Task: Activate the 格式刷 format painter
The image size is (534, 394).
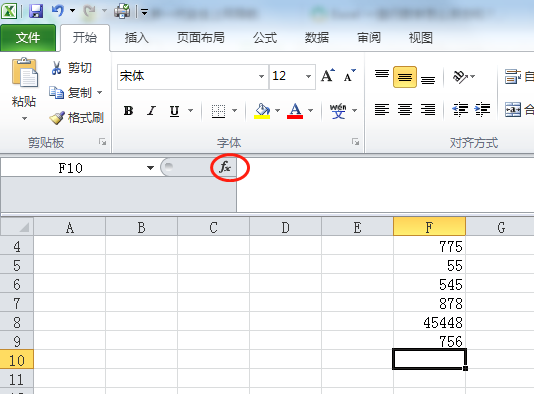Action: tap(76, 117)
